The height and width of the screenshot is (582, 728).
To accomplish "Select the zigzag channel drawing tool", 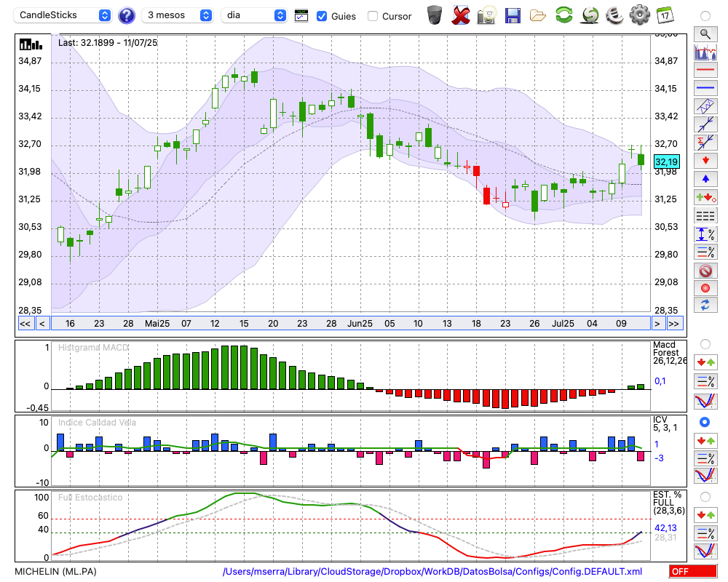I will point(705,105).
